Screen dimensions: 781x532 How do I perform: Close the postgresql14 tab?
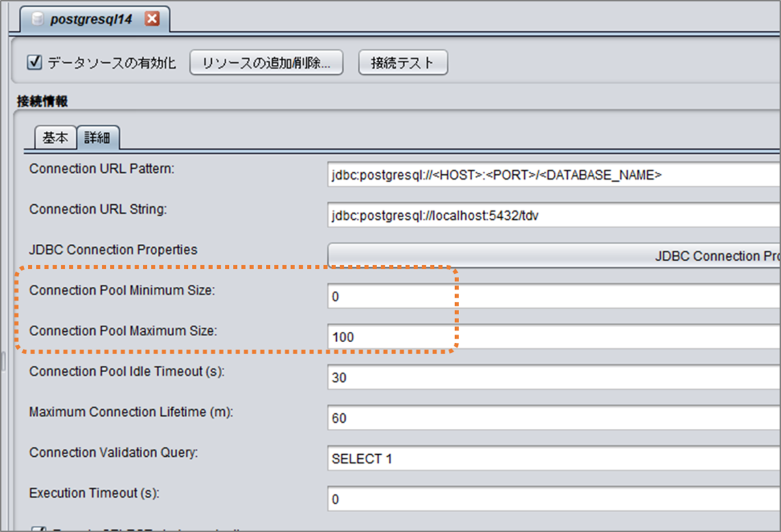[152, 19]
